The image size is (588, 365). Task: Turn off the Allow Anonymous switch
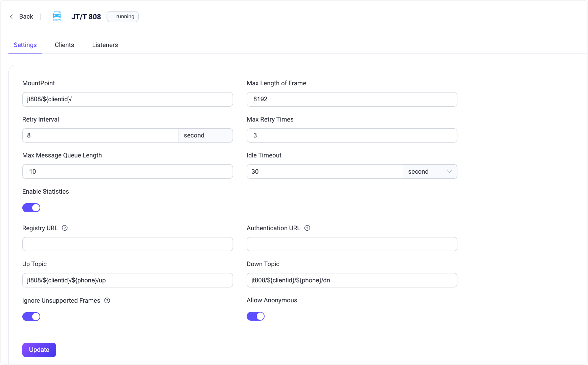255,316
